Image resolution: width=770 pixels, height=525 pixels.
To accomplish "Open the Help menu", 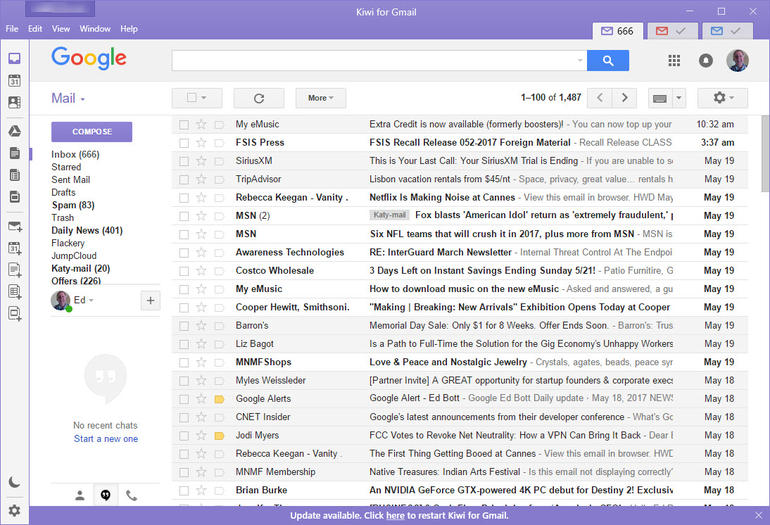I will tap(129, 29).
